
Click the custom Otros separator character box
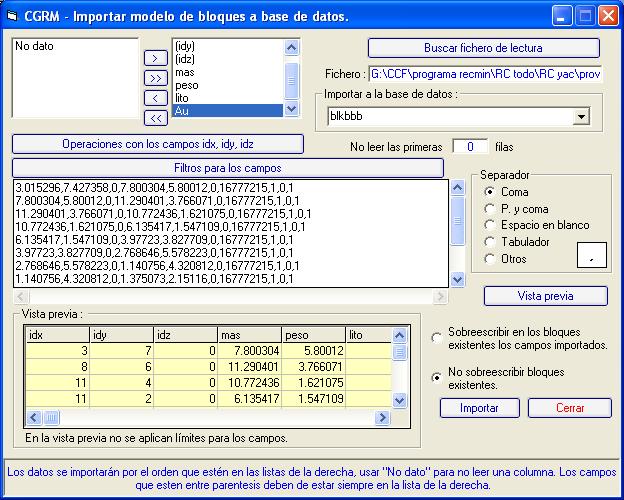pyautogui.click(x=592, y=255)
